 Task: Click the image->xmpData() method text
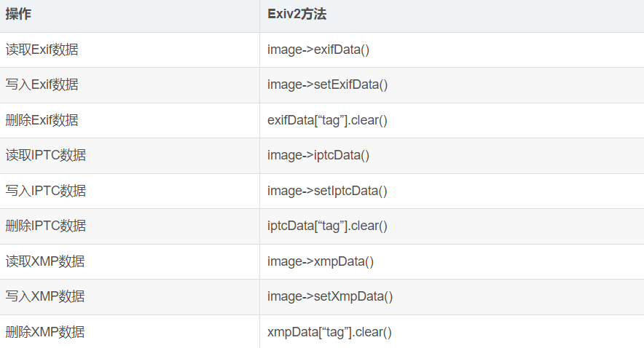(321, 261)
